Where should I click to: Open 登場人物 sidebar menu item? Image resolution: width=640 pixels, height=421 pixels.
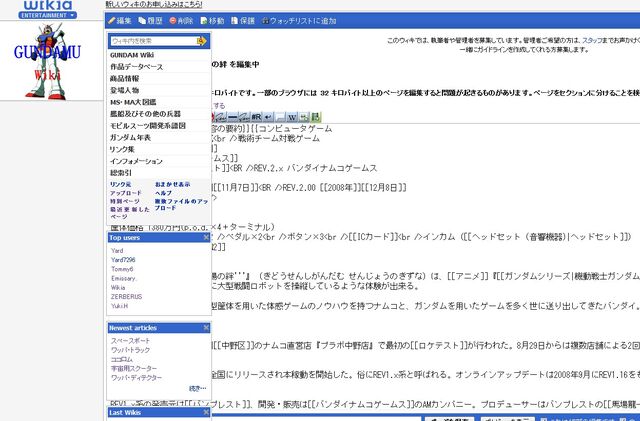tap(124, 90)
